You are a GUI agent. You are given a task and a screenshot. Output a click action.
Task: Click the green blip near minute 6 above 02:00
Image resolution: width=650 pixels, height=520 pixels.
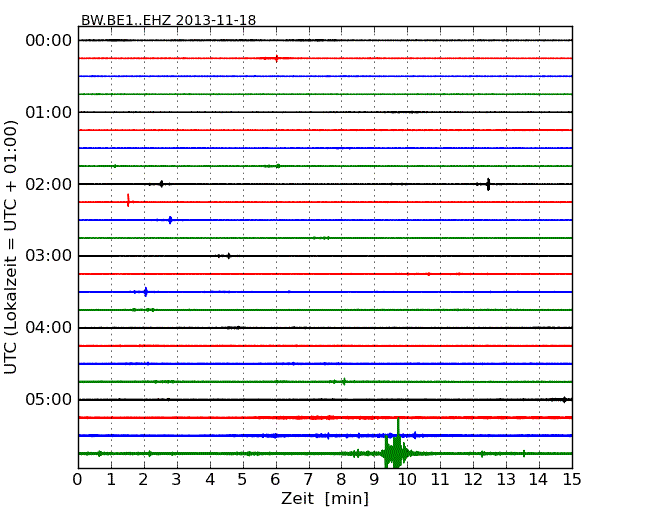coord(278,166)
